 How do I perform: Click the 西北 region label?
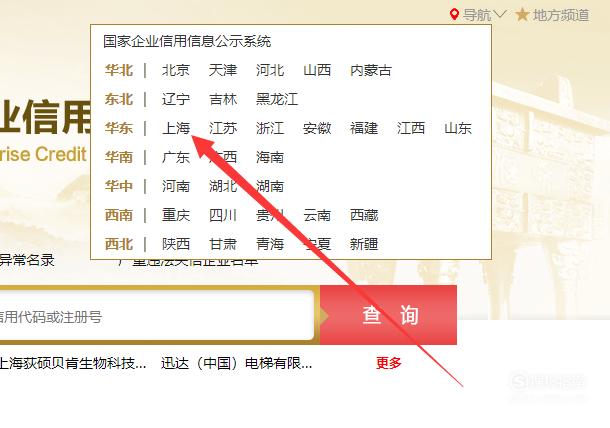click(119, 244)
